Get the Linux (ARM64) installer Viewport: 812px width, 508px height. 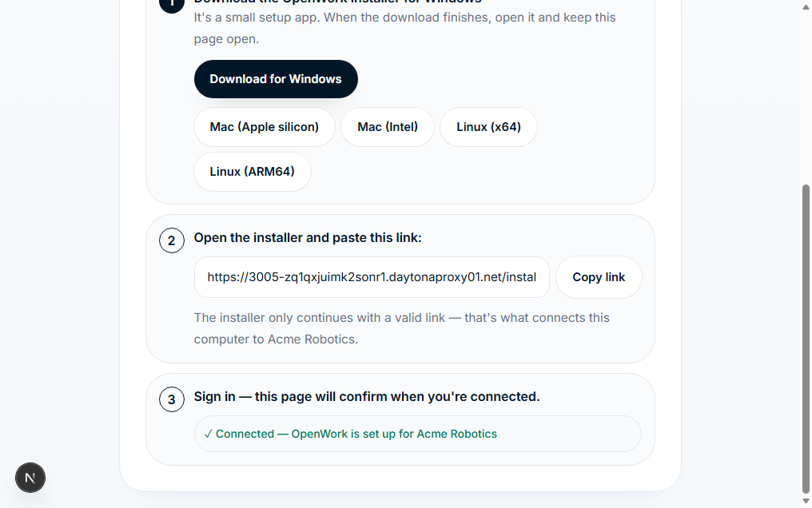point(253,172)
